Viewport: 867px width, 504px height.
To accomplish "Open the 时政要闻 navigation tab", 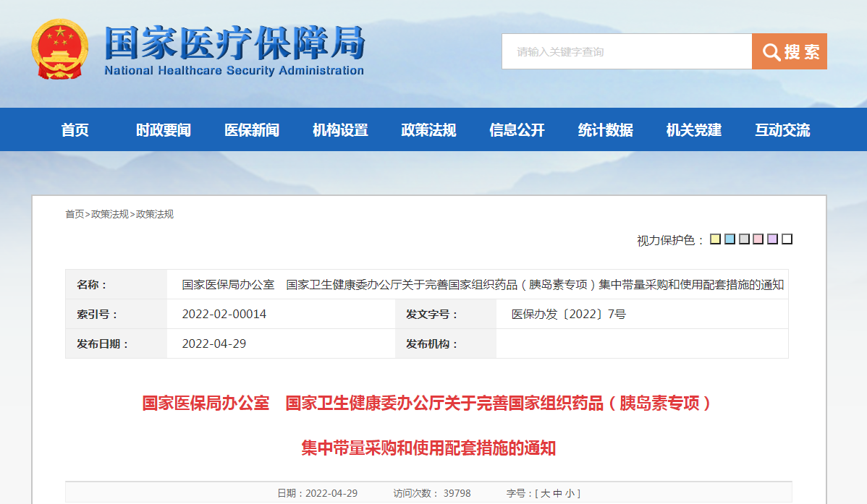I will 163,130.
